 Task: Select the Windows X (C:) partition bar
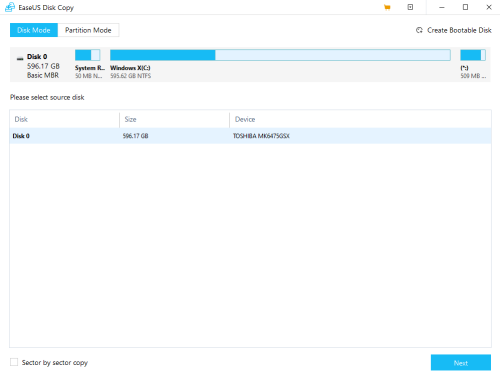tap(280, 55)
